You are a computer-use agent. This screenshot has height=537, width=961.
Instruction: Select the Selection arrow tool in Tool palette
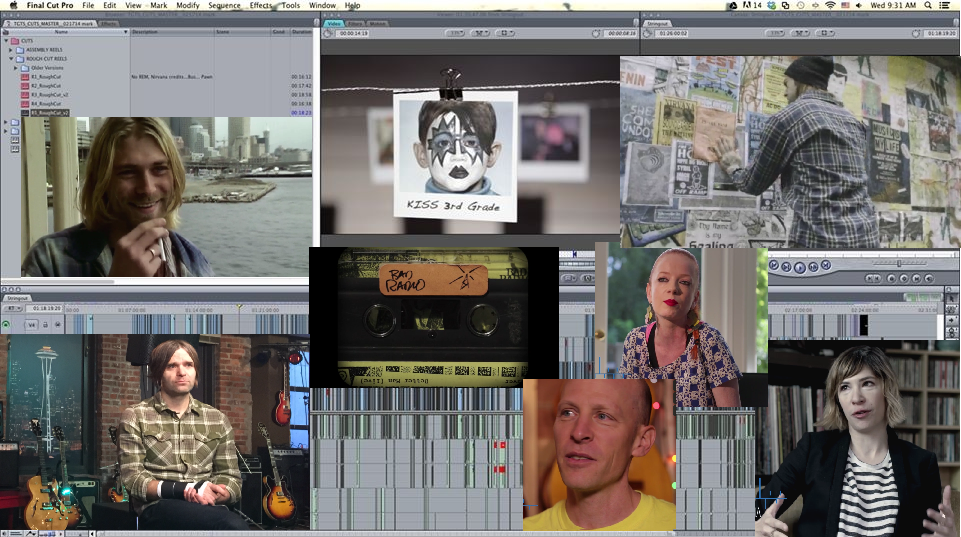[952, 298]
